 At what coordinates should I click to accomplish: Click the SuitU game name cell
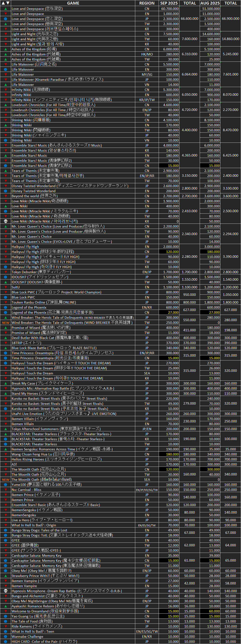click(x=15, y=287)
